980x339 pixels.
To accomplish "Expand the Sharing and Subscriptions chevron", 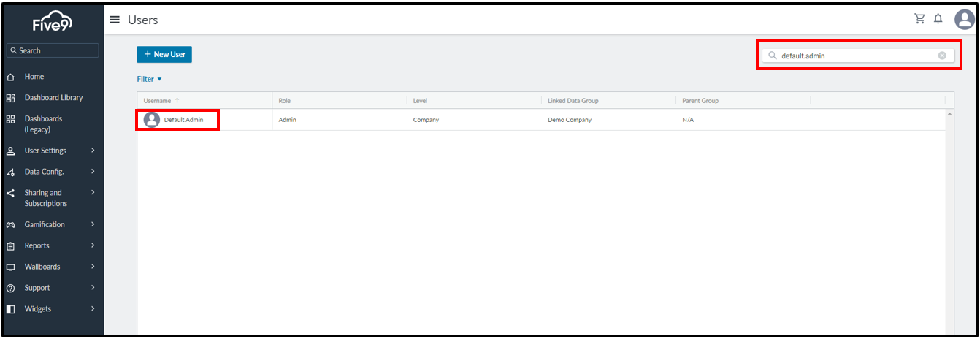I will pos(93,193).
